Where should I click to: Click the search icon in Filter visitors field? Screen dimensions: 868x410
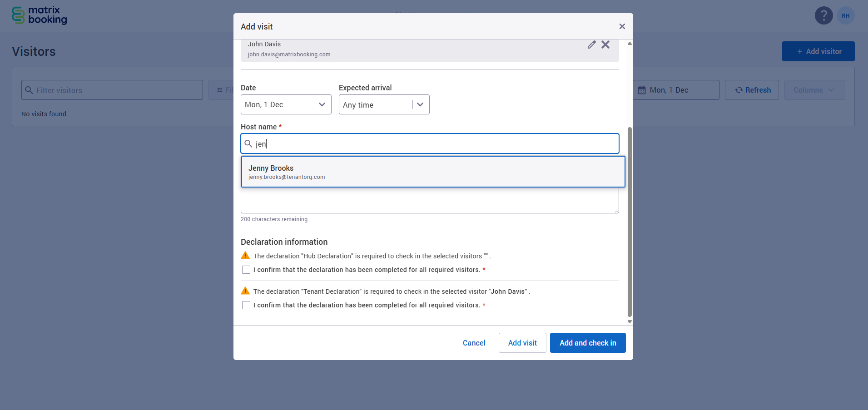tap(29, 90)
